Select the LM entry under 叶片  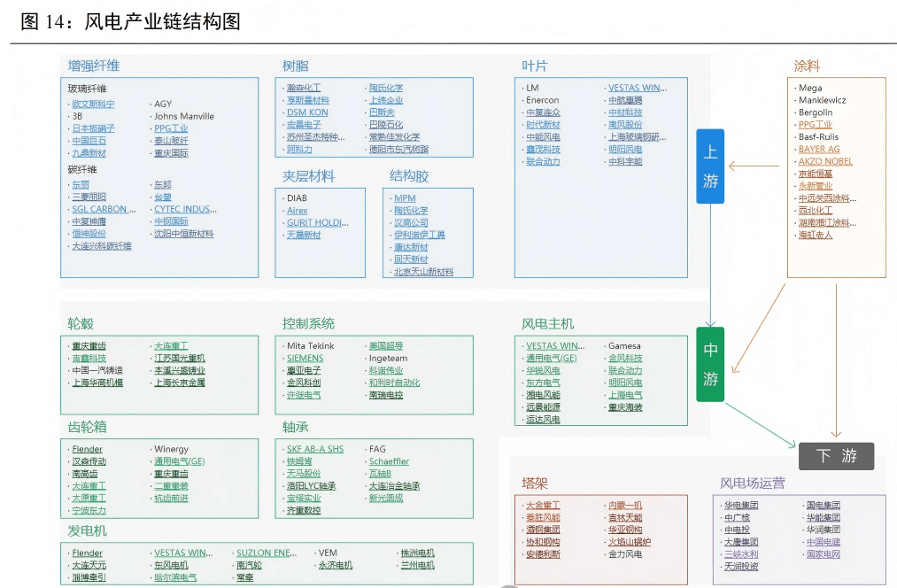click(x=532, y=88)
